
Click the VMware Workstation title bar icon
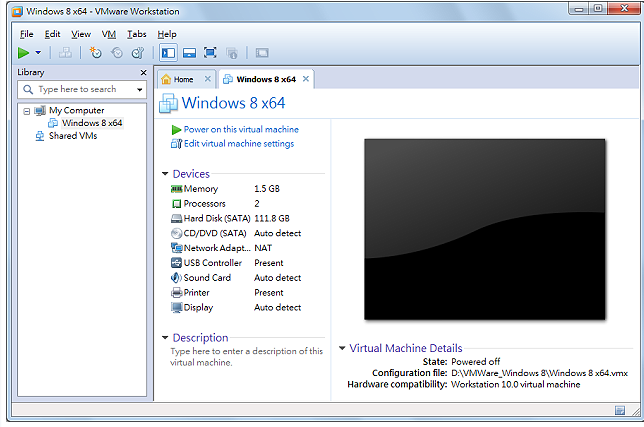pyautogui.click(x=17, y=11)
